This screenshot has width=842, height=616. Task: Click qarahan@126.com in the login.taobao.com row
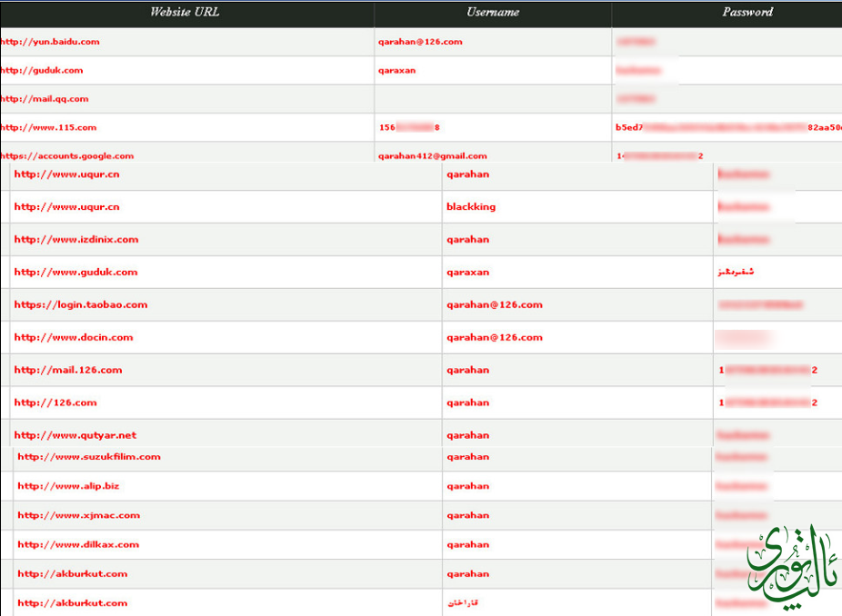coord(495,304)
